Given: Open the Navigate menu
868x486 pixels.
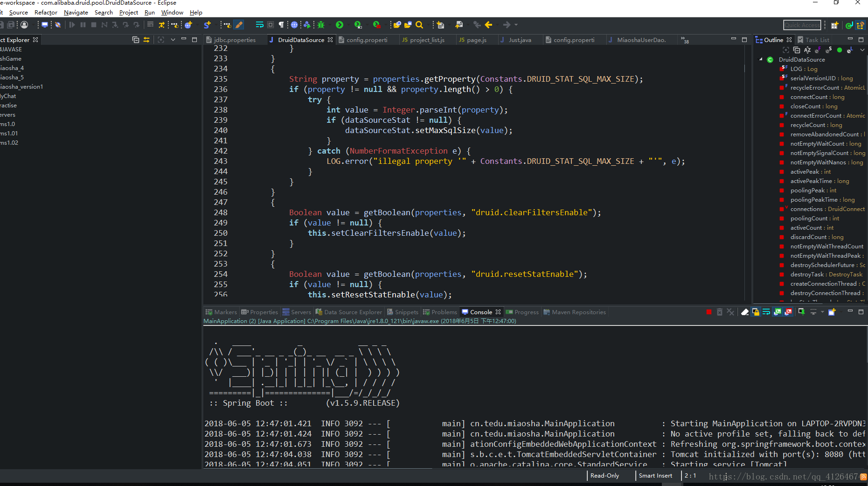Looking at the screenshot, I should coord(76,13).
